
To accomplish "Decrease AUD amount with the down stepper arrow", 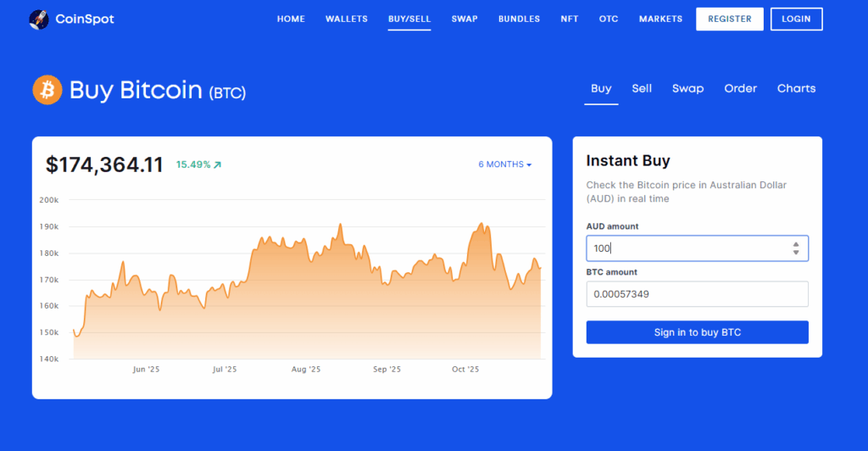I will 795,253.
